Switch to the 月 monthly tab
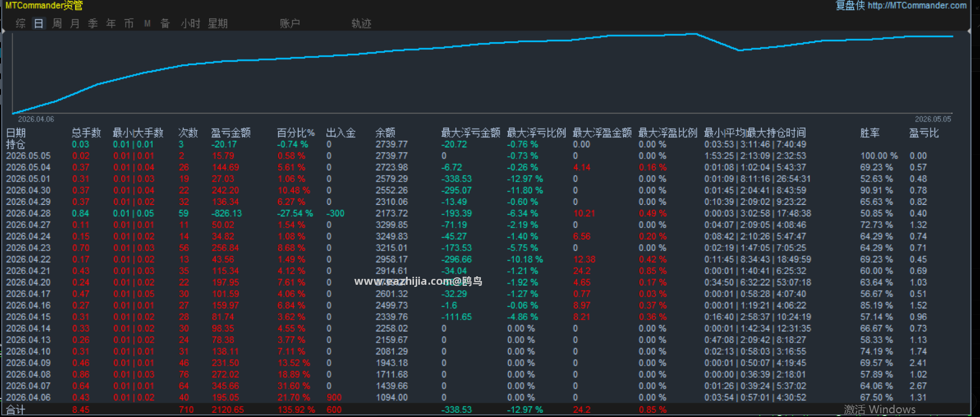This screenshot has height=417, width=980. pos(75,24)
